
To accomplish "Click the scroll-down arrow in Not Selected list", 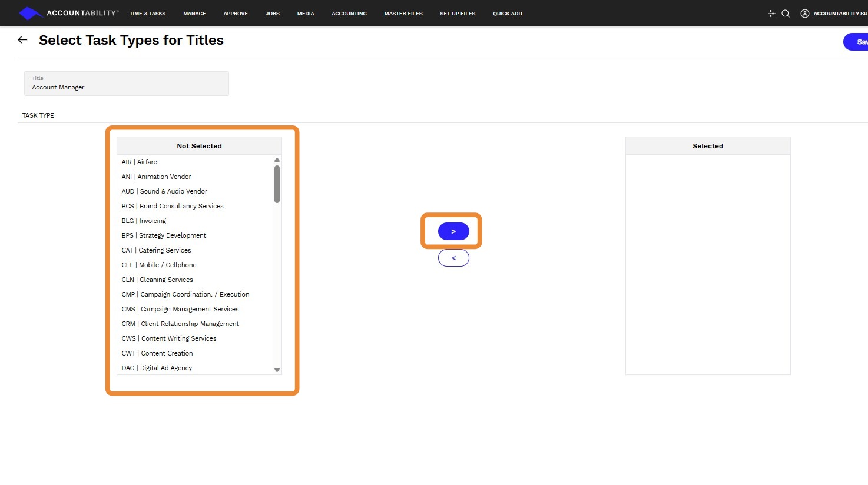I will point(277,370).
